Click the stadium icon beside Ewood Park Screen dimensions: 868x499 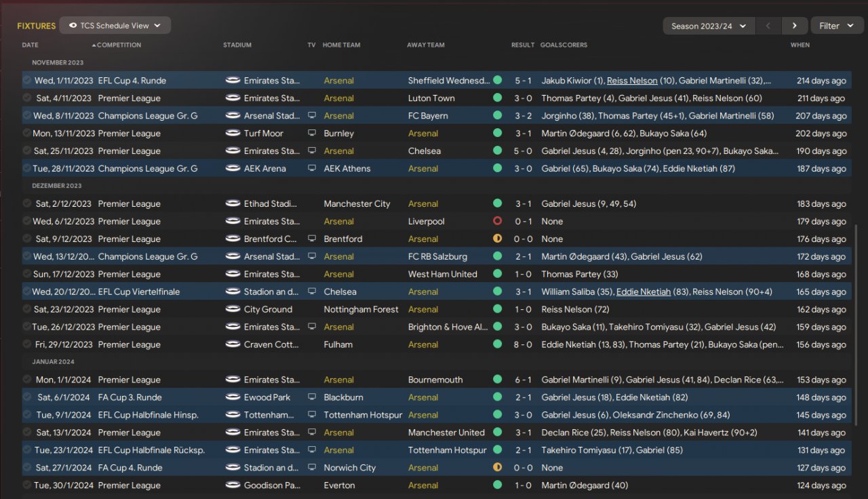[x=233, y=397]
